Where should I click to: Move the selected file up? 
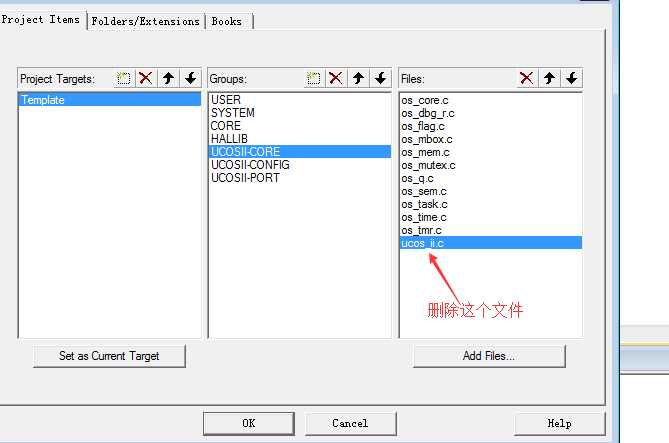pyautogui.click(x=549, y=79)
